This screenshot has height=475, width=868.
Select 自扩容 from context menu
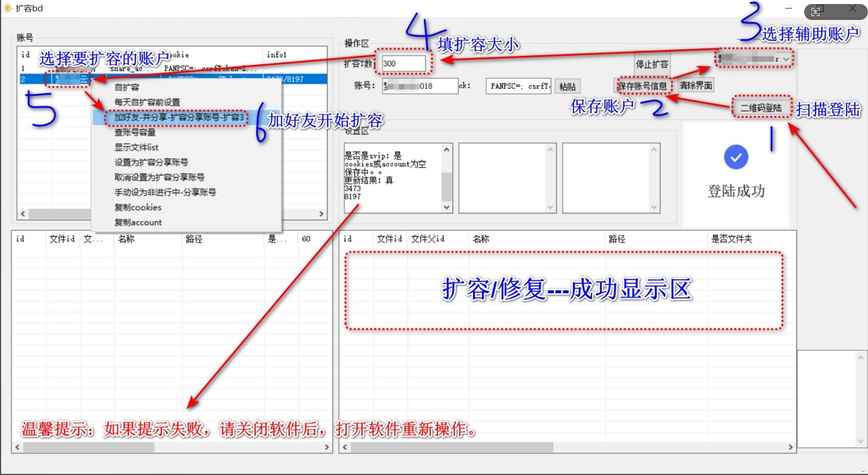[127, 87]
